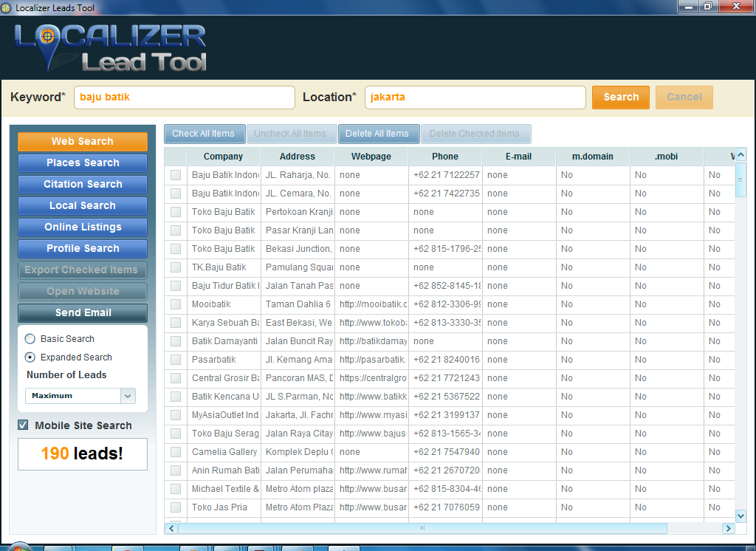Screen dimensions: 756x551
Task: Click the phone cell +62 21 7547940
Action: pos(445,452)
